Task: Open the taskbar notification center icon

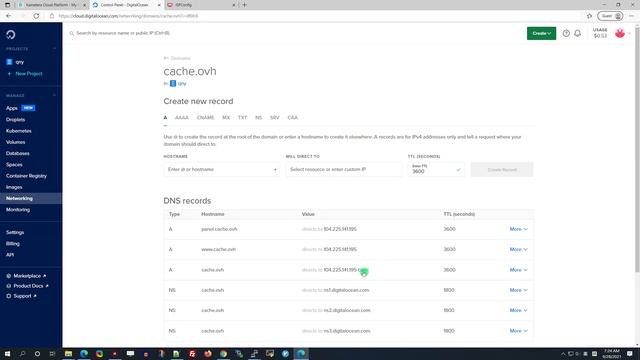Action: coord(630,353)
